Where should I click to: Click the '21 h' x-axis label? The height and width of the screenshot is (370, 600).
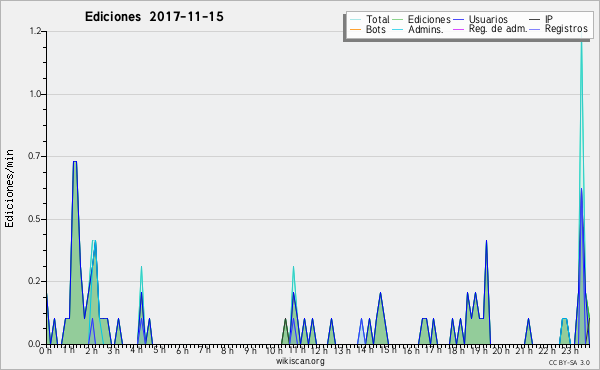523,350
